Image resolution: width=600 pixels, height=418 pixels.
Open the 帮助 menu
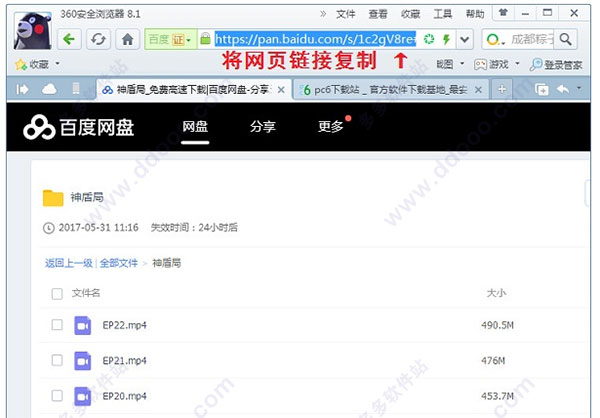point(475,14)
